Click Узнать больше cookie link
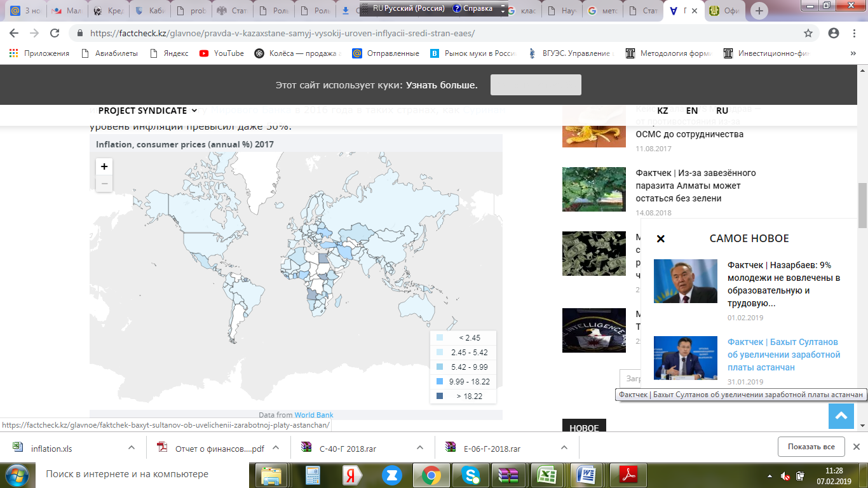Viewport: 868px width, 488px height. click(x=442, y=85)
